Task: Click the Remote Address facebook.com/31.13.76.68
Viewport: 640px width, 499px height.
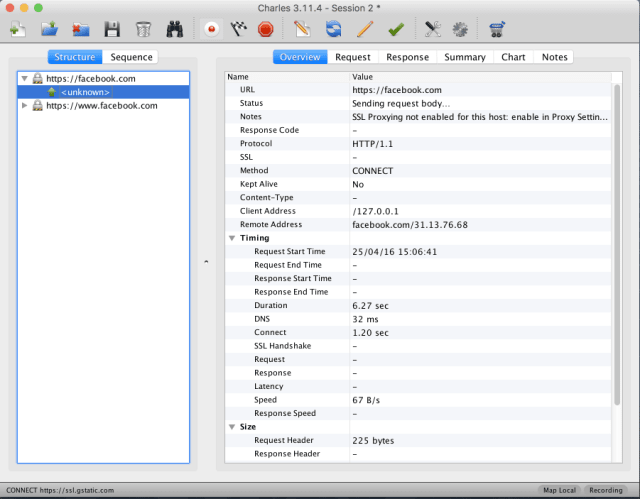Action: tap(410, 224)
